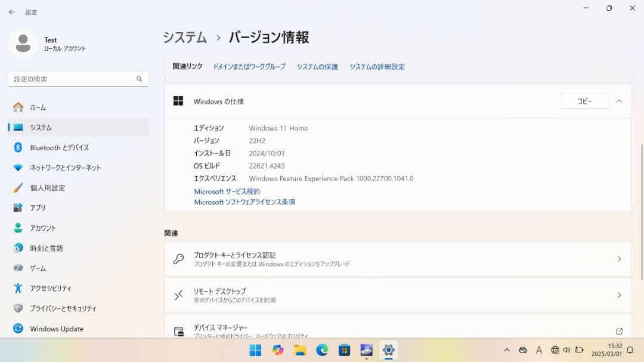Open アプリ settings from the sidebar
Image resolution: width=644 pixels, height=362 pixels.
click(39, 208)
